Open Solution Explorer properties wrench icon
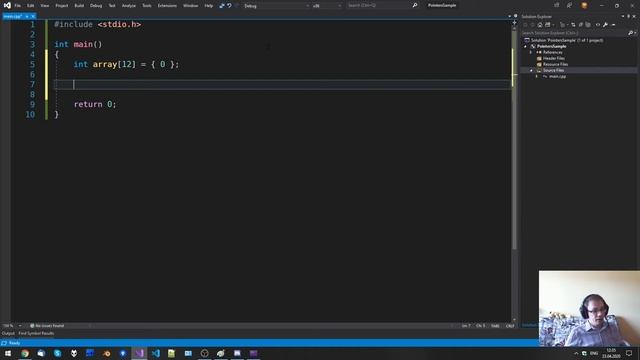 [x=605, y=25]
